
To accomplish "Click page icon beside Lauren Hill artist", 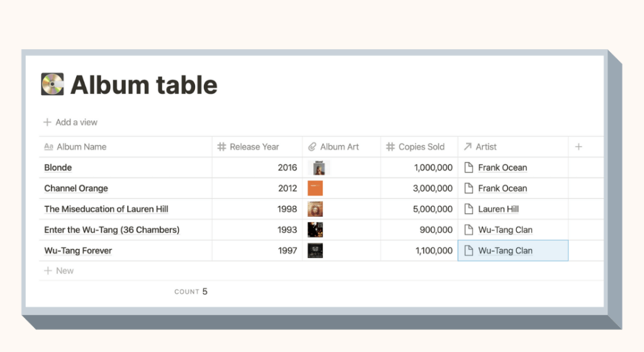I will (468, 209).
